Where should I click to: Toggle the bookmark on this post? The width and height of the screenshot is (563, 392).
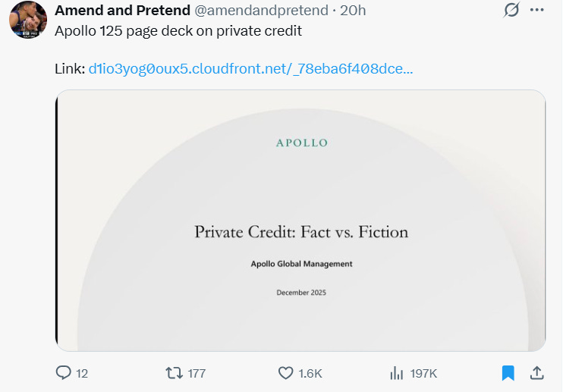508,373
